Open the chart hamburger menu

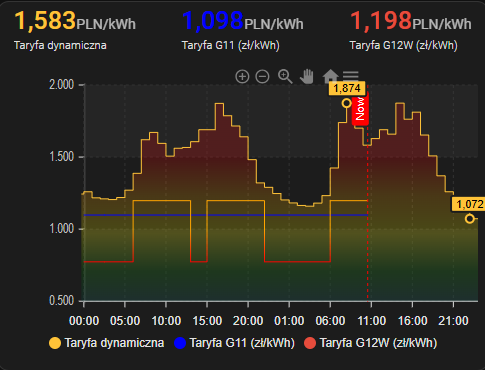pos(351,76)
